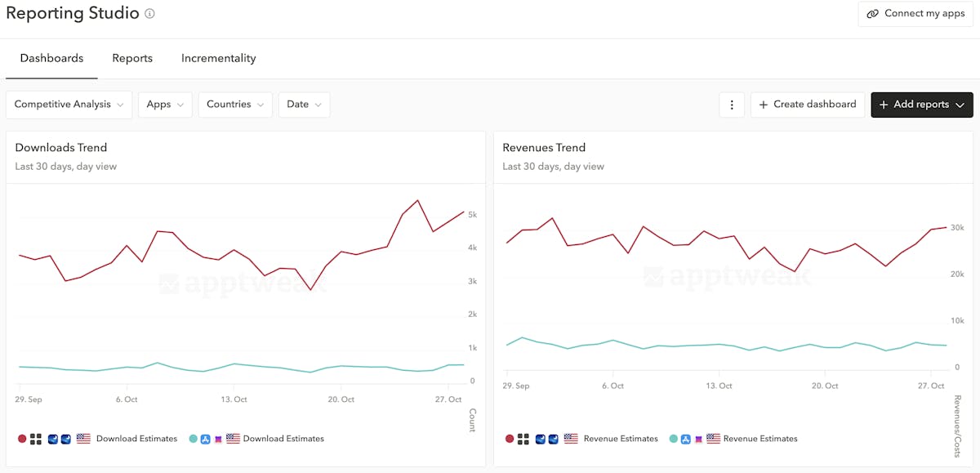
Task: Click the Create dashboard button
Action: coord(807,105)
